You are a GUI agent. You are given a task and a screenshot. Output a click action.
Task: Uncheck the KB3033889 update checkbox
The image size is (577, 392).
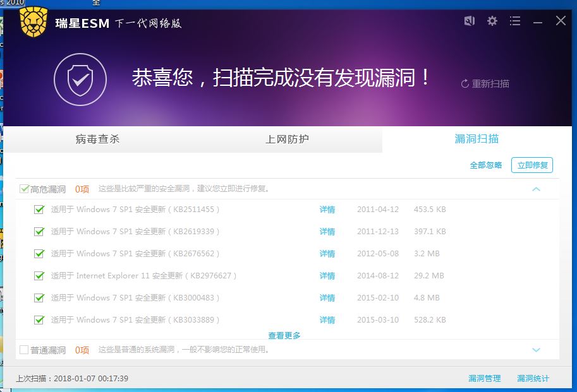click(39, 319)
